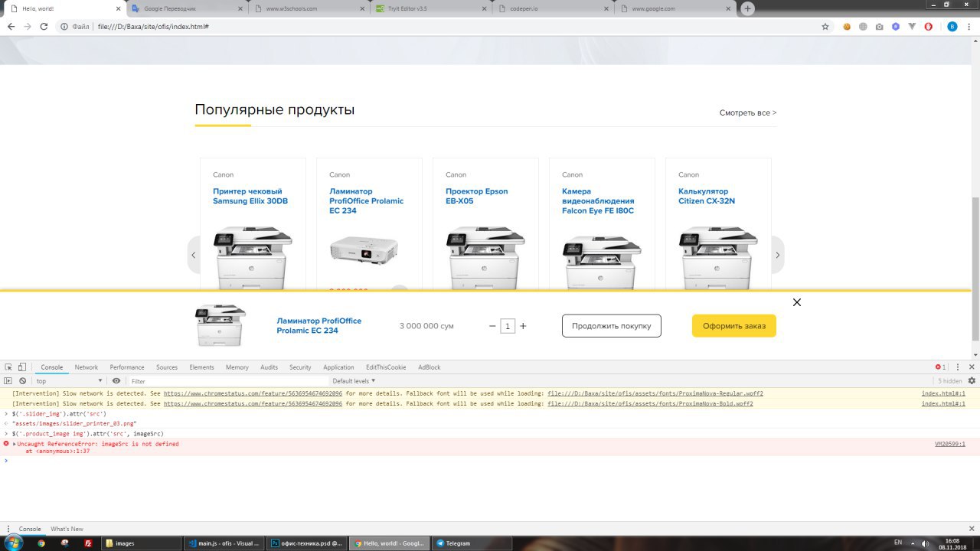Select the What's New drawer tab
Screen dimensions: 980x551
coord(67,529)
